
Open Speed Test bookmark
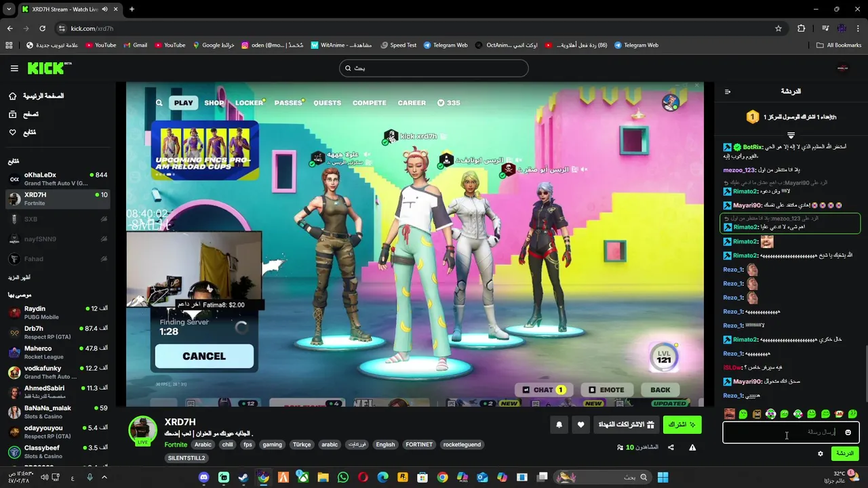click(399, 45)
